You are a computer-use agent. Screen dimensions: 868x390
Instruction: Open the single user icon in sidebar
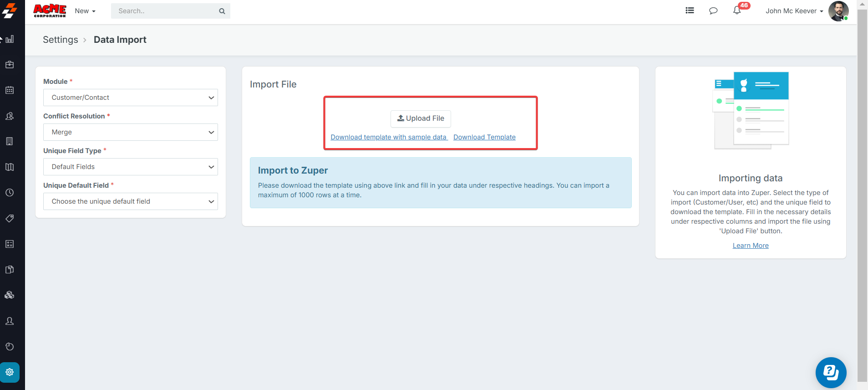click(10, 321)
